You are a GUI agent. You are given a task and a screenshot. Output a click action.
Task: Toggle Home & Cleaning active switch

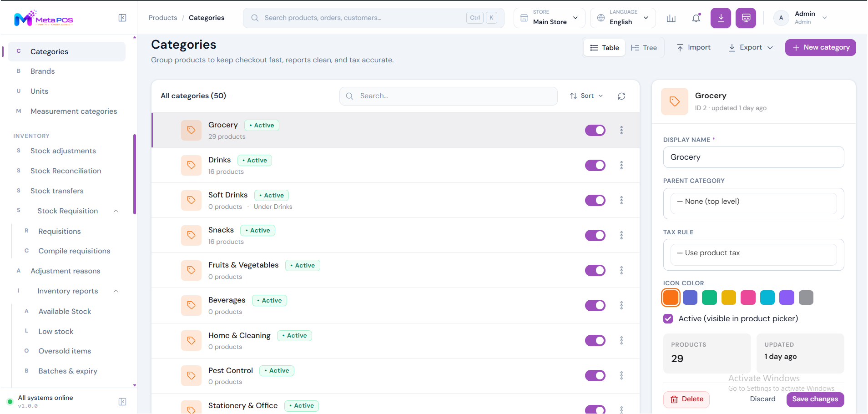pos(595,340)
